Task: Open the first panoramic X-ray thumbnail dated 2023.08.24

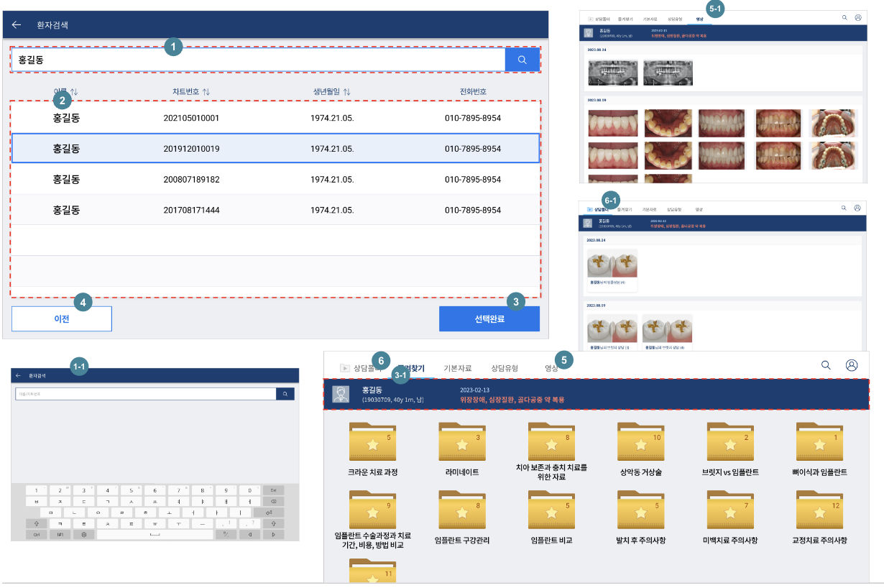Action: [x=612, y=72]
